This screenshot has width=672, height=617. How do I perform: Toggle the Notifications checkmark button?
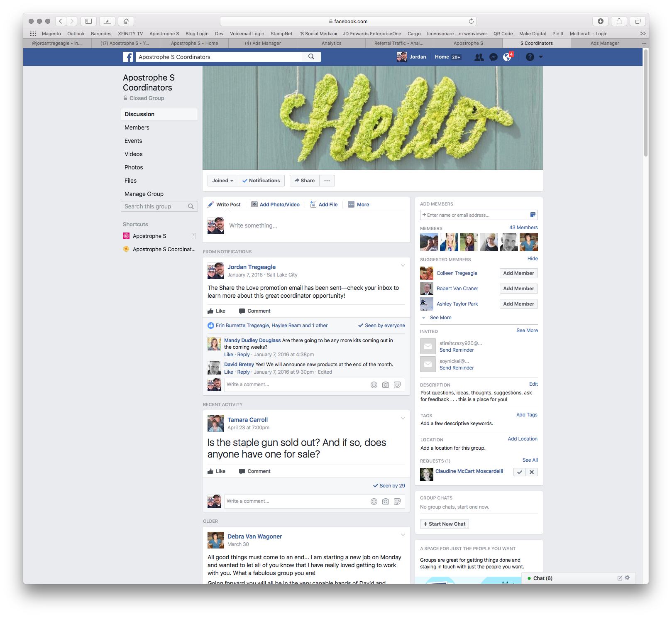[261, 181]
